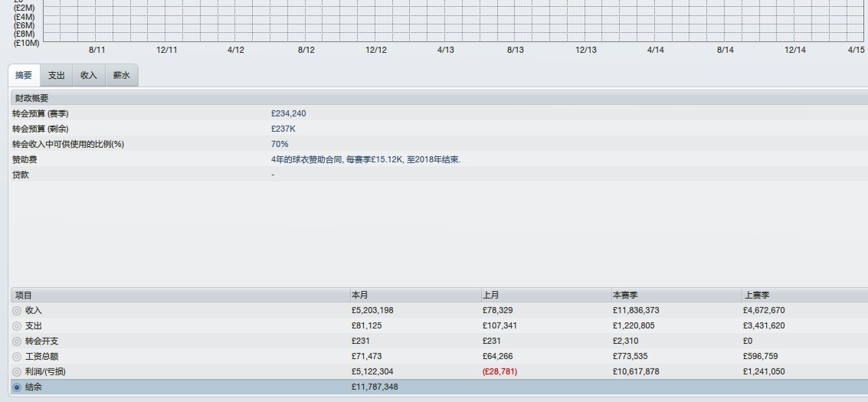Select the 利润/(亏损) radio button
The width and height of the screenshot is (868, 402).
tap(17, 372)
